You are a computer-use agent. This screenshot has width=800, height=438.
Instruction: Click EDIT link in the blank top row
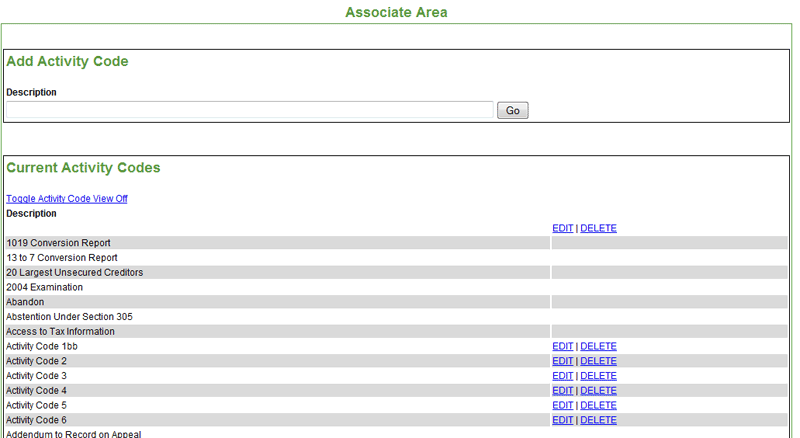coord(563,228)
